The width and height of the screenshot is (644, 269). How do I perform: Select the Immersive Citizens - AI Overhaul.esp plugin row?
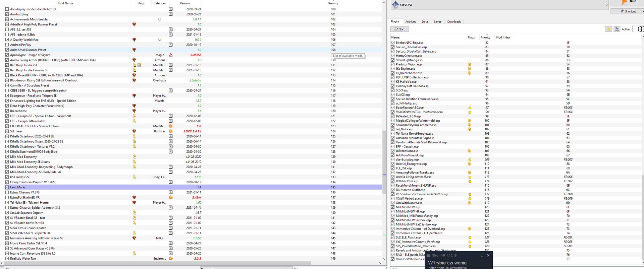coord(516,229)
